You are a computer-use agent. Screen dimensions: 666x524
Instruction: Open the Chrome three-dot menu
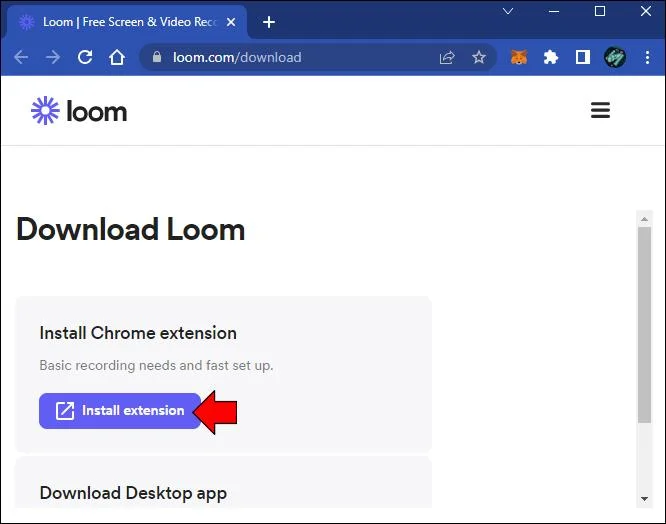pyautogui.click(x=647, y=57)
